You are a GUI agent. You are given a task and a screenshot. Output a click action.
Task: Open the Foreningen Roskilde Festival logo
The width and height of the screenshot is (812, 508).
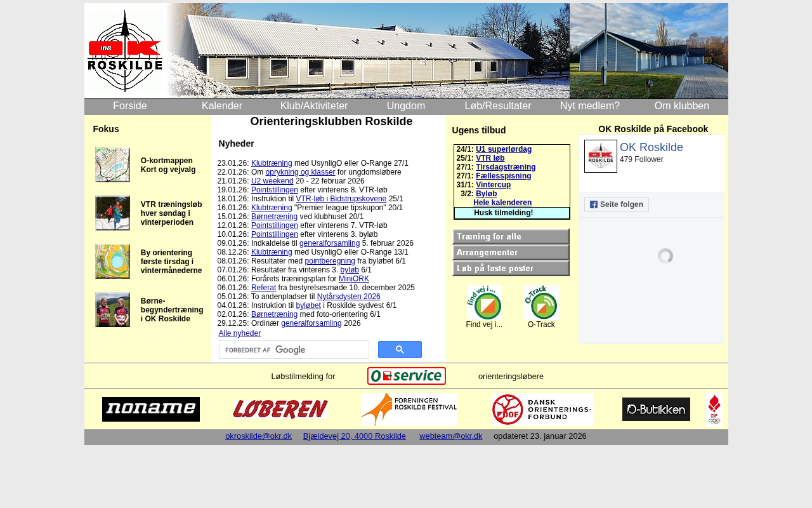tap(409, 410)
